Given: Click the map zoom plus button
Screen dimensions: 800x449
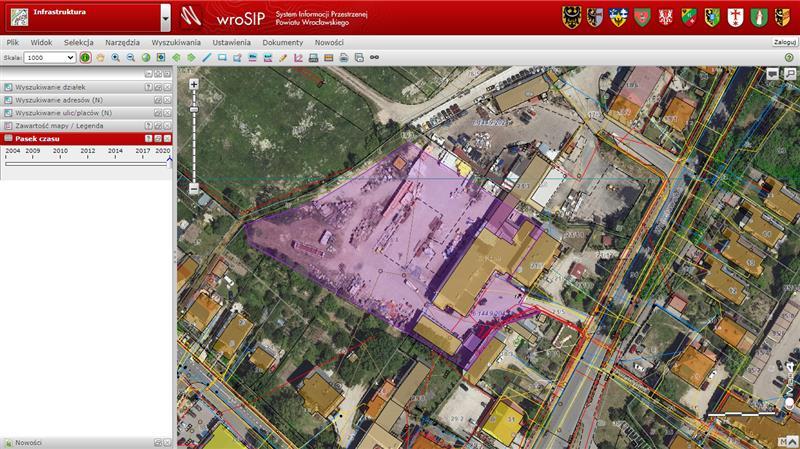Looking at the screenshot, I should pos(193,83).
